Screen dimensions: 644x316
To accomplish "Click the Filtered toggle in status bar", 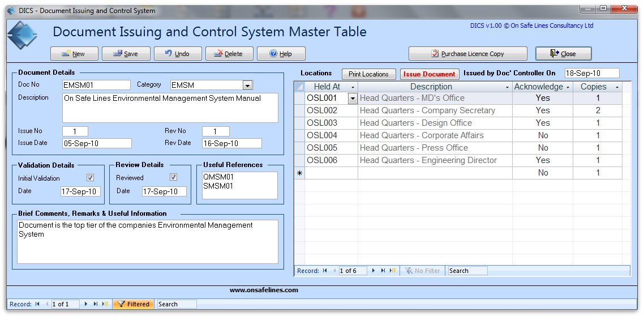I will pyautogui.click(x=133, y=304).
